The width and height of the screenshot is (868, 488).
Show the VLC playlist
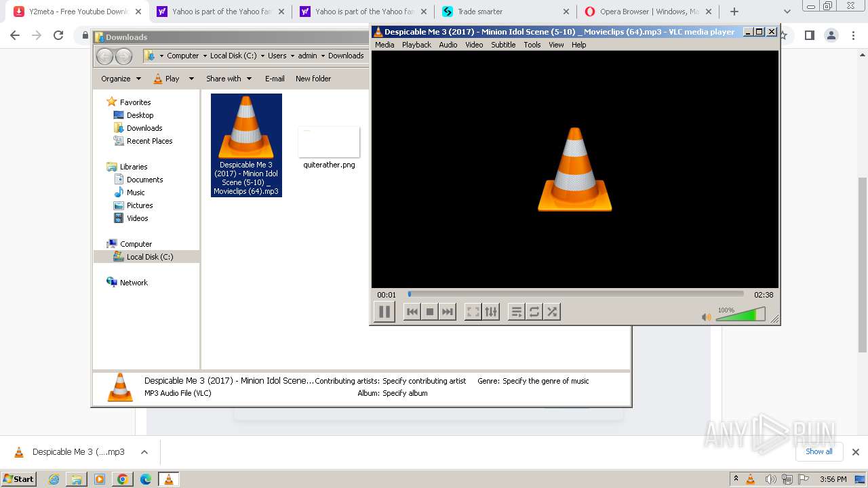pos(517,312)
